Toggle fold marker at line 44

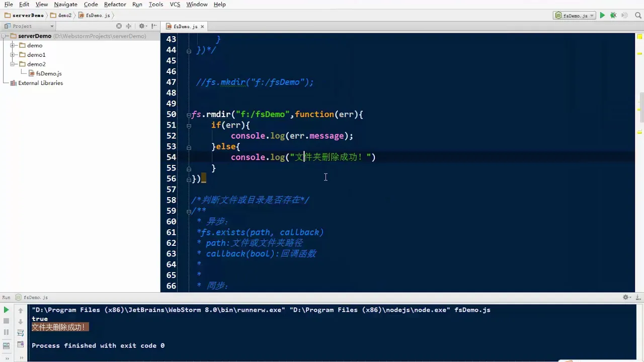(x=189, y=50)
